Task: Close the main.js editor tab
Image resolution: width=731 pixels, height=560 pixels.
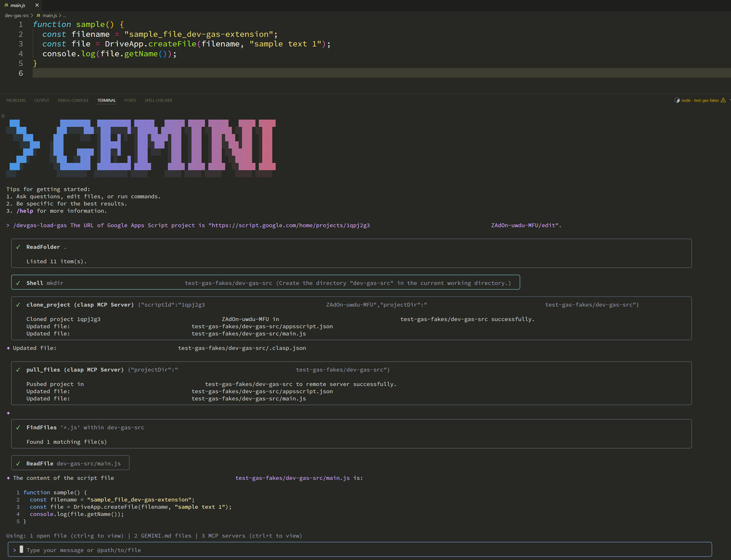Action: 37,5
